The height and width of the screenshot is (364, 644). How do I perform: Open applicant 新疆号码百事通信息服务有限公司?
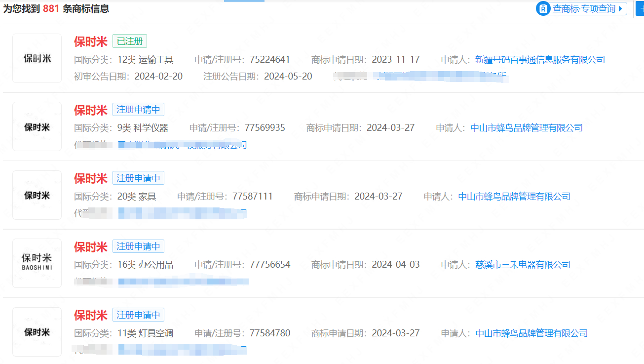(x=540, y=60)
